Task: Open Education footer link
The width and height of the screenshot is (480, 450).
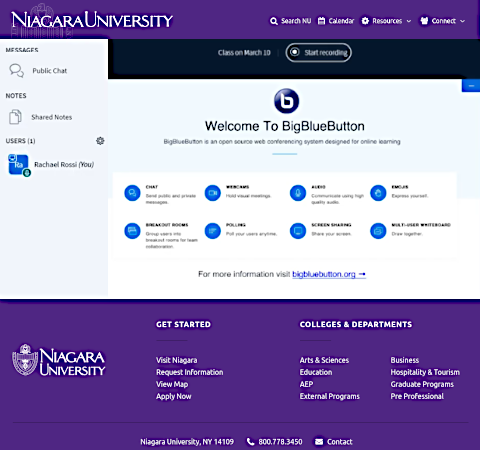Action: coord(316,372)
